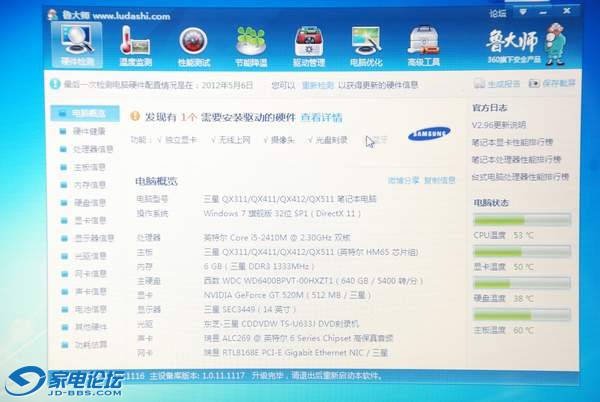This screenshot has width=600, height=402.
Task: Click the RTL8168E Gigabit Ethernet NIC value
Action: click(x=295, y=352)
